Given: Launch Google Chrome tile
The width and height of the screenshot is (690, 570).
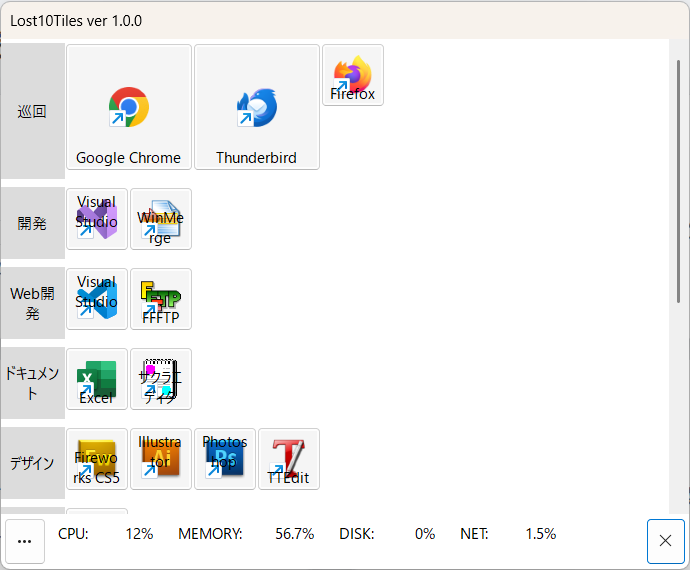Looking at the screenshot, I should (128, 107).
